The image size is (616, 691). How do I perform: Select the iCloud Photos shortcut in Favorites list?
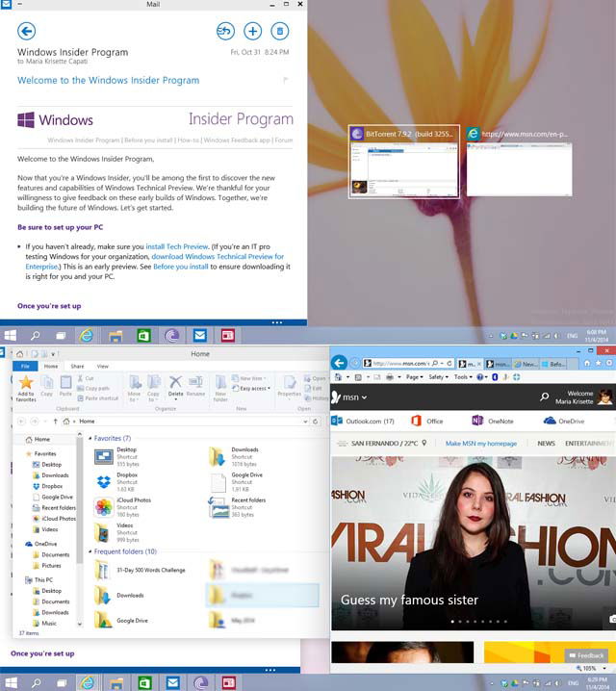pyautogui.click(x=123, y=507)
